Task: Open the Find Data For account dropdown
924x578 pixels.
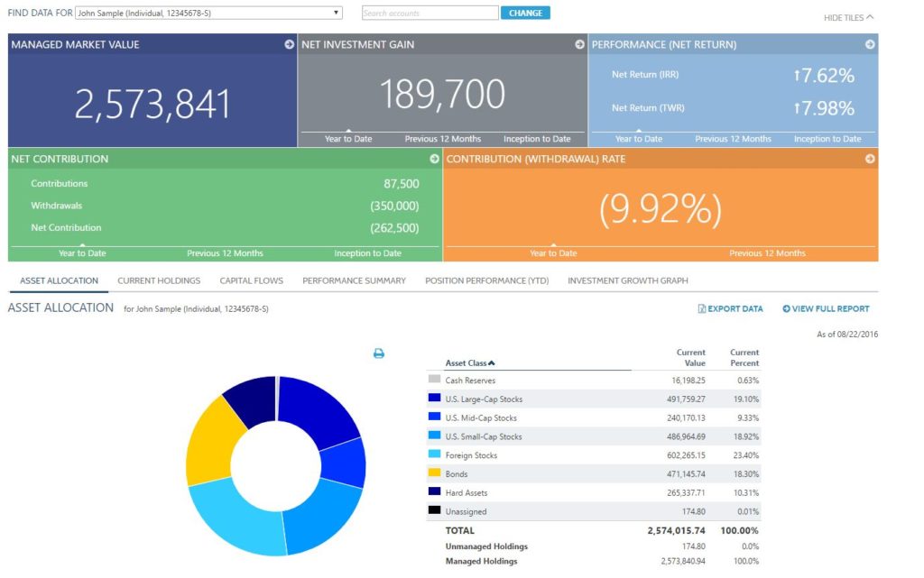Action: coord(208,13)
